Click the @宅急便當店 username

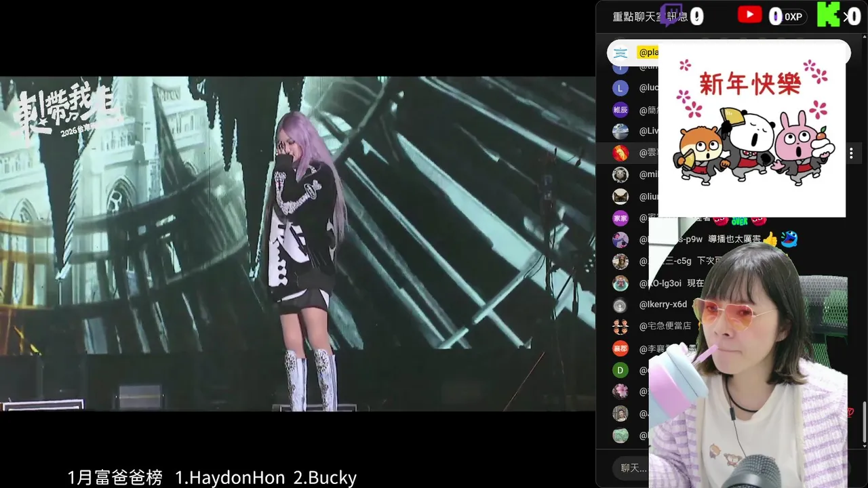click(x=665, y=327)
